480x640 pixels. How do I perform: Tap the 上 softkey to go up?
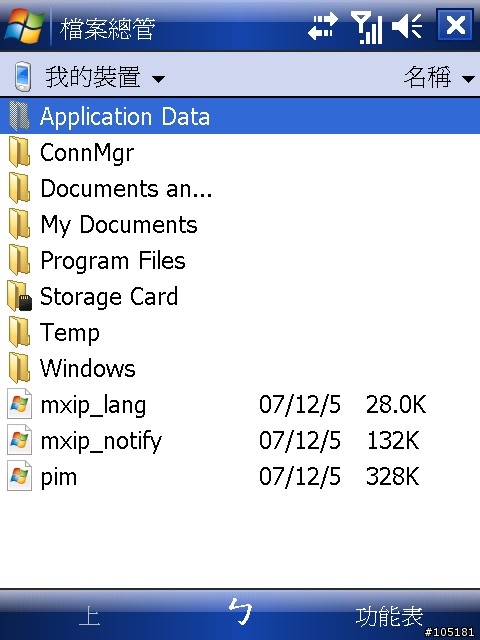tap(90, 616)
